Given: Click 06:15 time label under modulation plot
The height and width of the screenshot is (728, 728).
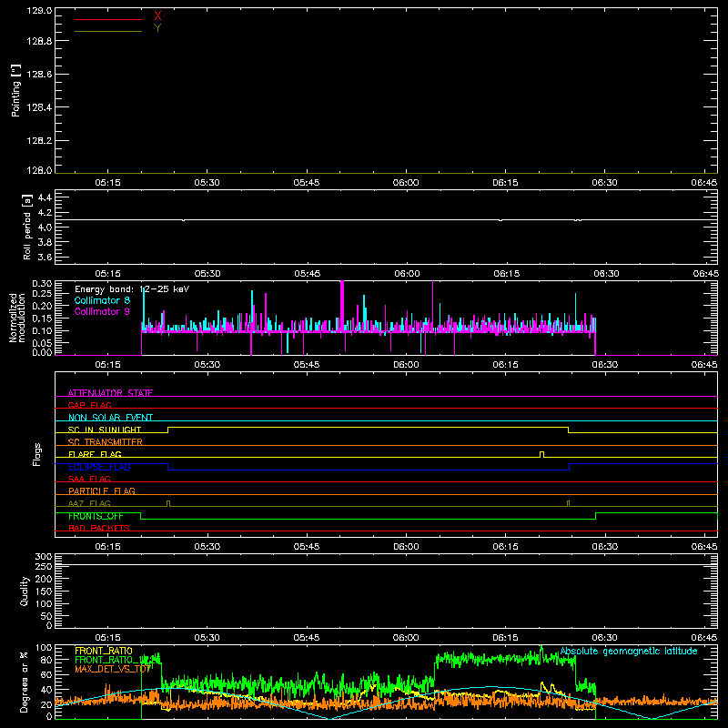Looking at the screenshot, I should coord(505,365).
